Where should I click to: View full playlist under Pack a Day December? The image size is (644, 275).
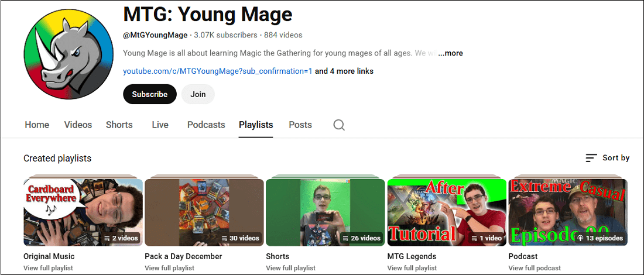pos(169,268)
